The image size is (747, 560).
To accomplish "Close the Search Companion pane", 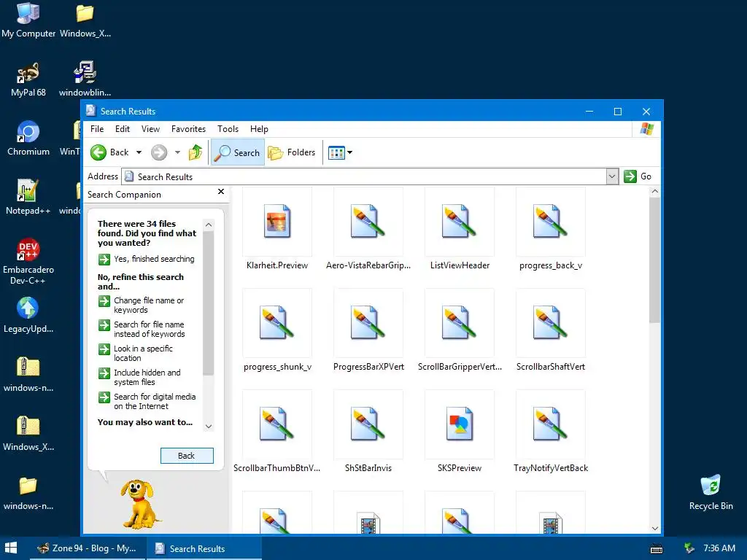I will point(220,192).
